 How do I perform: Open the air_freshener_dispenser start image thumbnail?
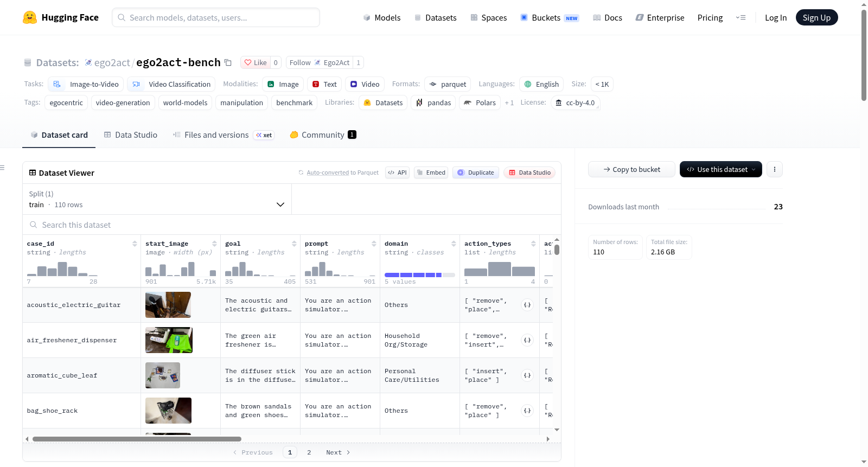[169, 340]
